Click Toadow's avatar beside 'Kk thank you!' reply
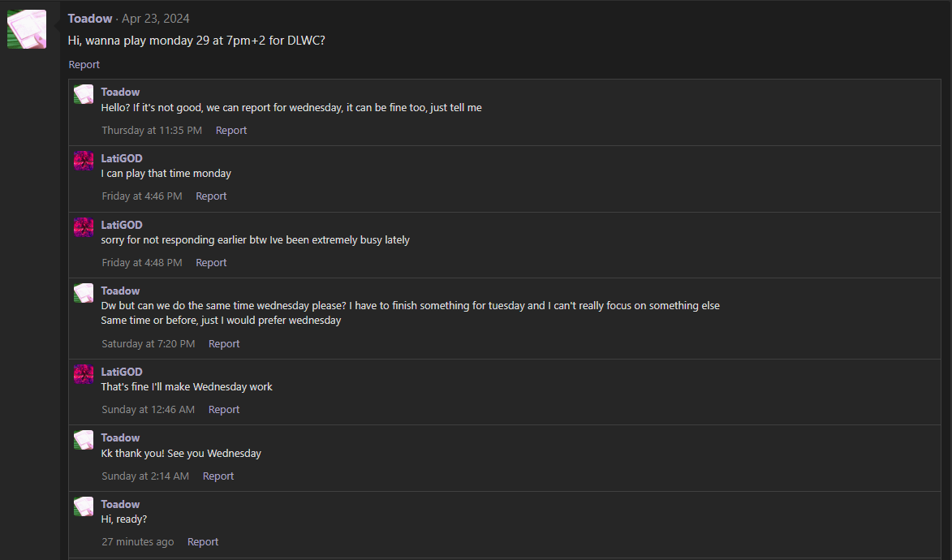Viewport: 952px width, 560px height. click(x=84, y=440)
